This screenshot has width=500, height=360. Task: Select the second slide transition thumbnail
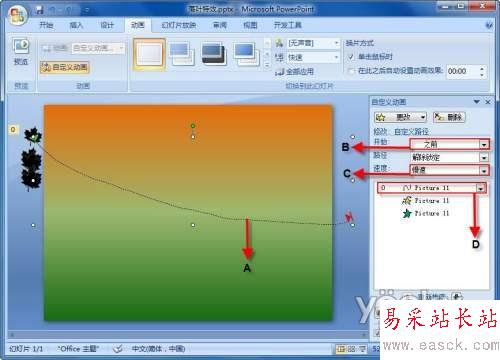(x=181, y=53)
